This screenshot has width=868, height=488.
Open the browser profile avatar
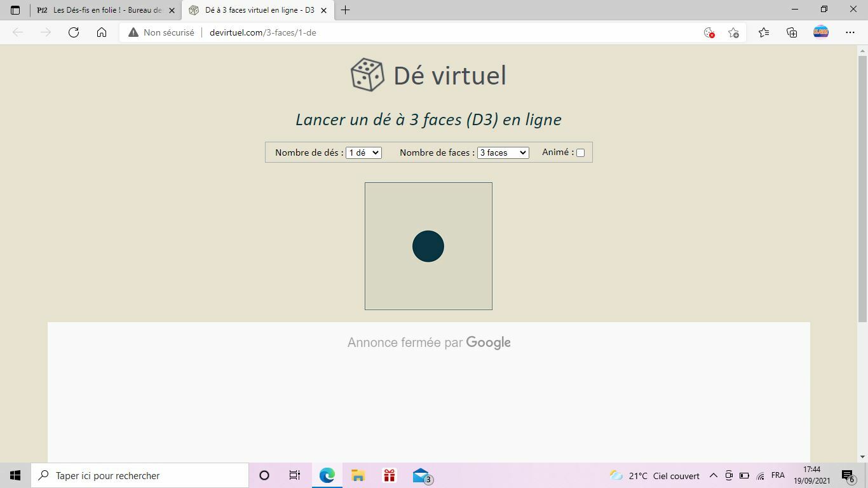click(x=821, y=32)
